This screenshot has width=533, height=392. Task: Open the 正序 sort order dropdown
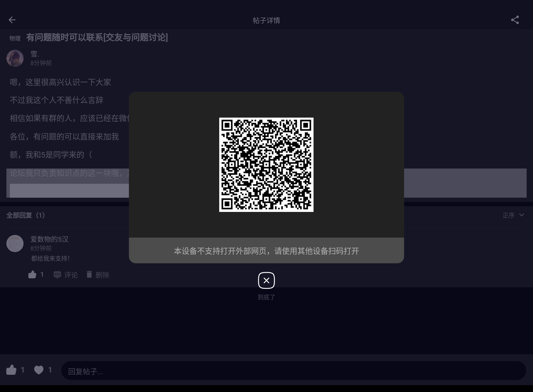[x=509, y=215]
